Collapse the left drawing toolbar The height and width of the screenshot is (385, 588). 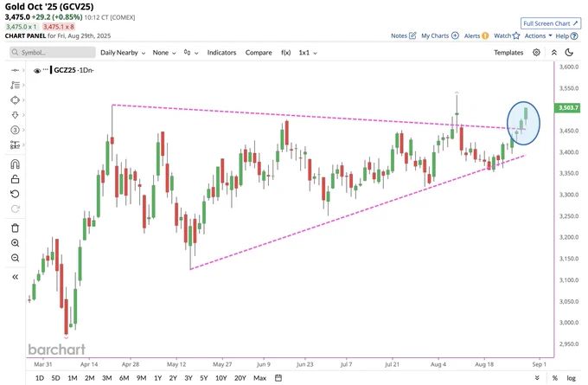click(15, 277)
